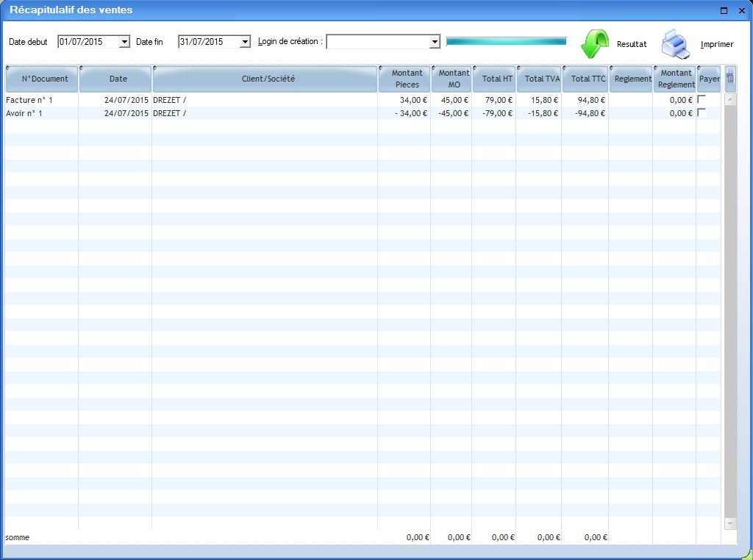Click the Resultat button label
753x560 pixels.
[x=632, y=44]
